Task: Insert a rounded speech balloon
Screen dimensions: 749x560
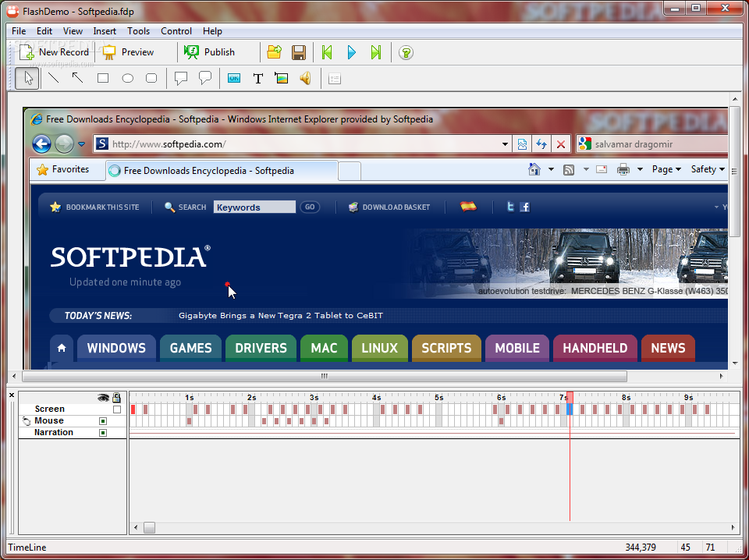Action: click(205, 78)
